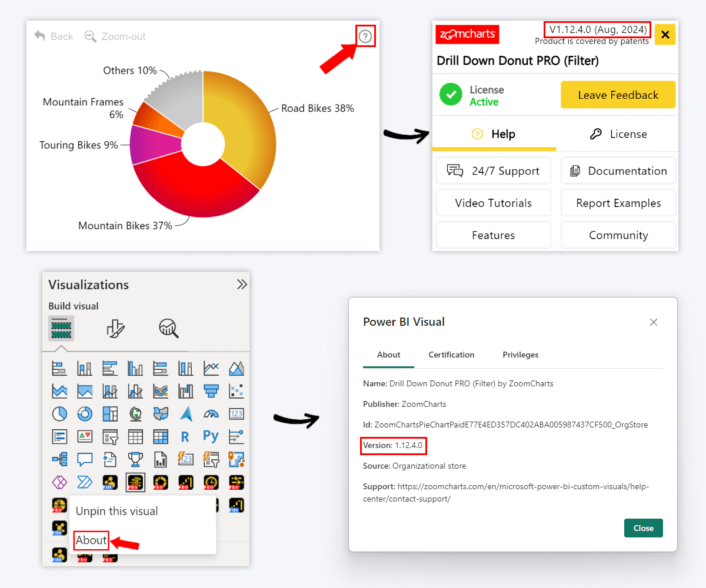Viewport: 706px width, 588px height.
Task: Open the Documentation button
Action: (x=618, y=171)
